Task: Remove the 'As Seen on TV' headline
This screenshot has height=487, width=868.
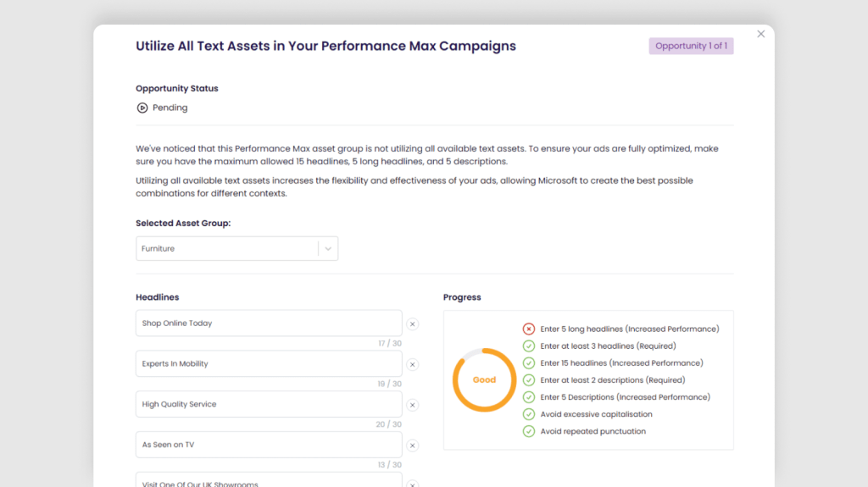Action: point(413,445)
